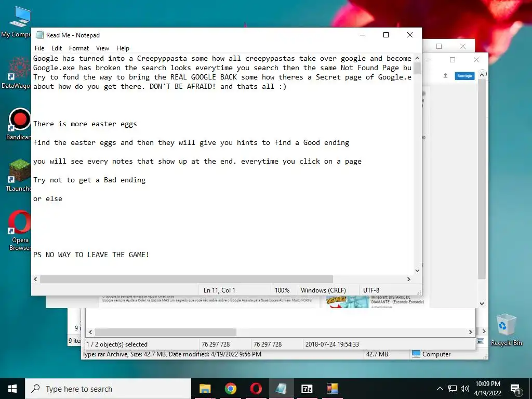Open the Notepad File menu

(39, 48)
